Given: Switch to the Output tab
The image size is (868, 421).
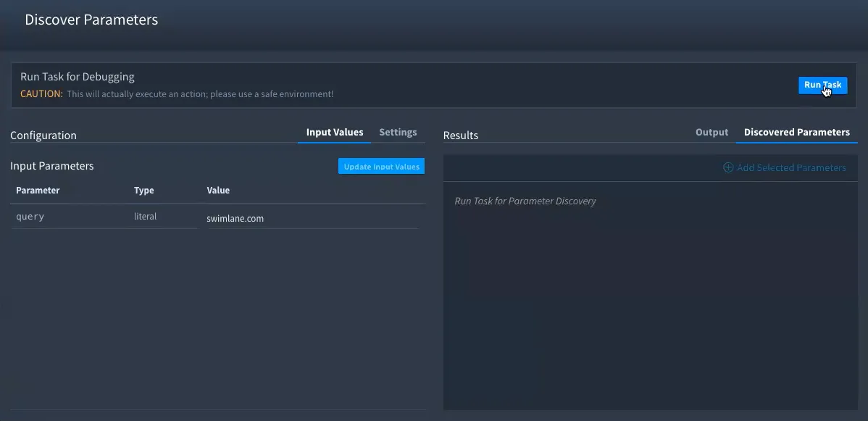Looking at the screenshot, I should [712, 133].
